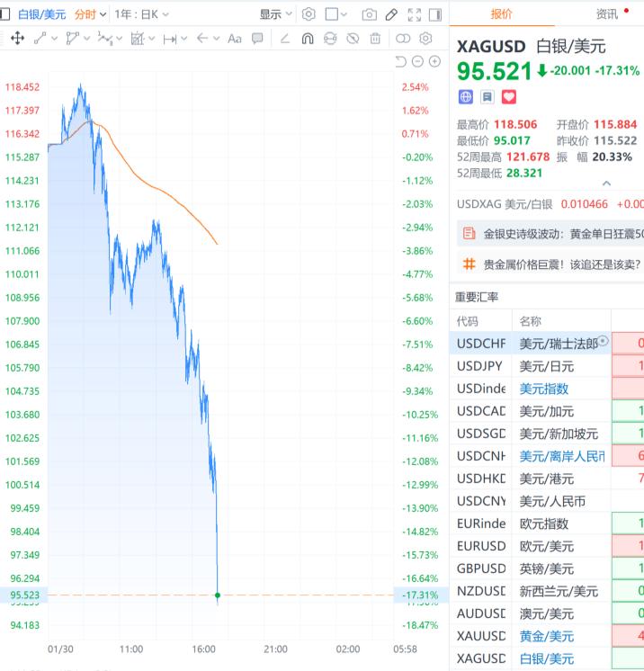Select the pencil drawing icon

(391, 14)
